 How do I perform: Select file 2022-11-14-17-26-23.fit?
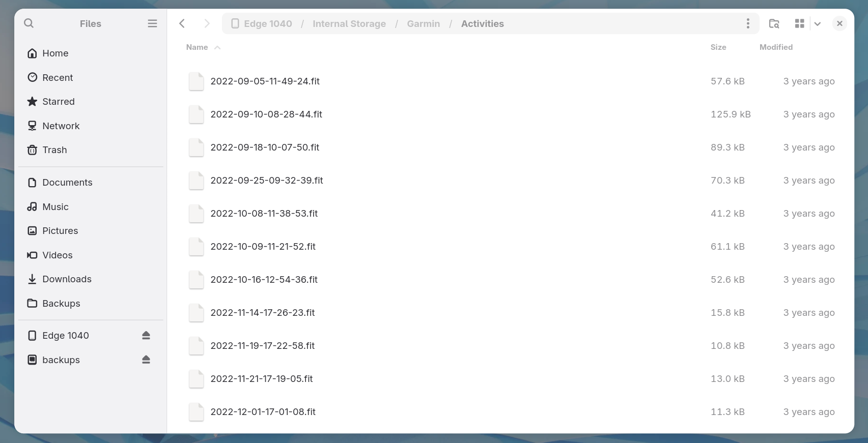pos(511,313)
